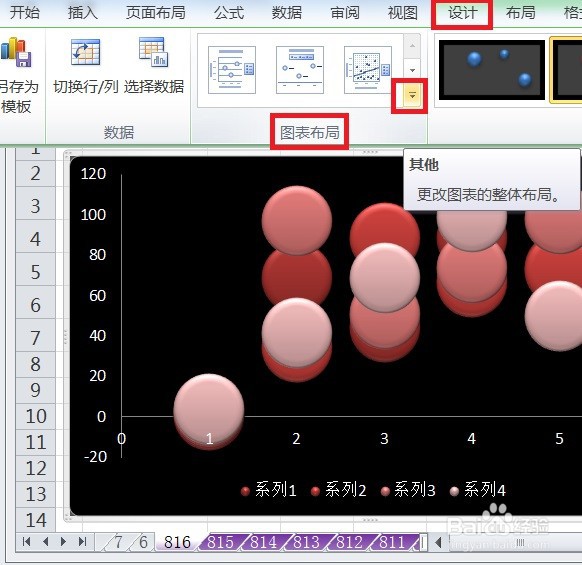This screenshot has height=565, width=582.
Task: Go to next sheet navigation arrow
Action: click(63, 542)
